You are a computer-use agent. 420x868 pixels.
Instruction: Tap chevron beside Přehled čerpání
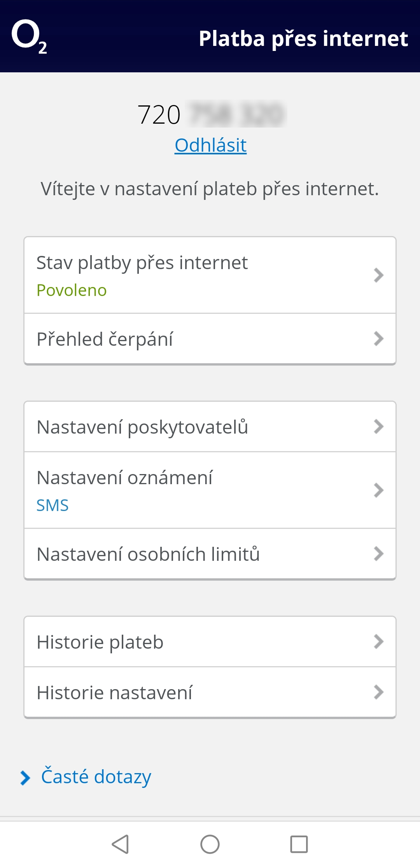(x=378, y=339)
